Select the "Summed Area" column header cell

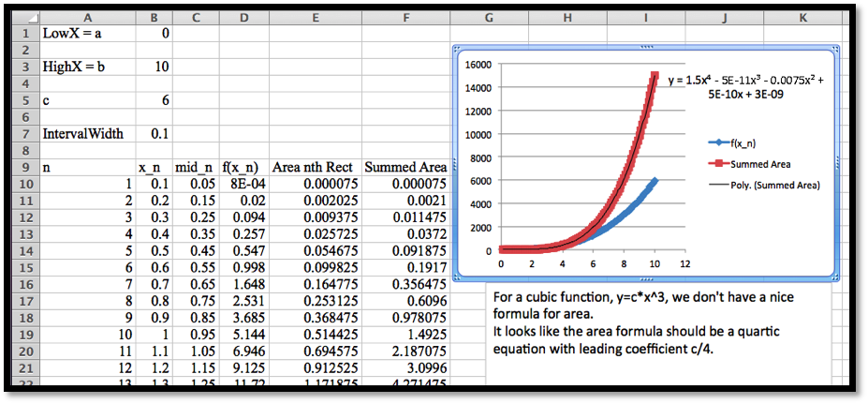pyautogui.click(x=405, y=167)
